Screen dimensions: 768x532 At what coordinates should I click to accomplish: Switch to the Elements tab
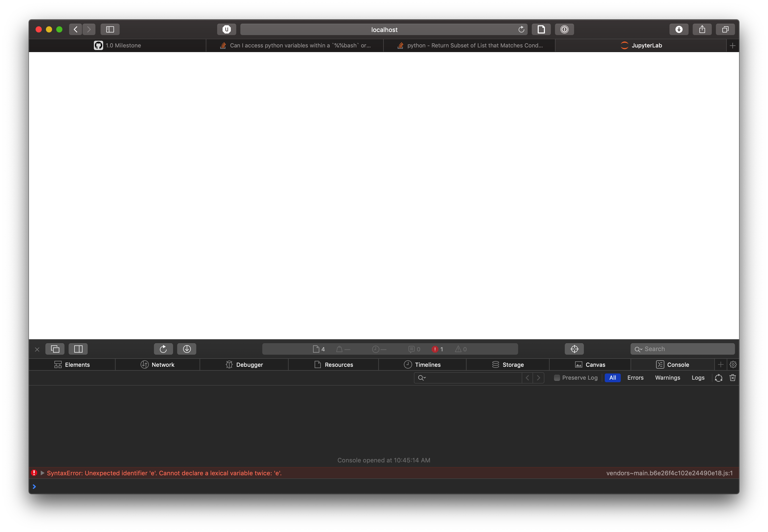[x=72, y=364]
